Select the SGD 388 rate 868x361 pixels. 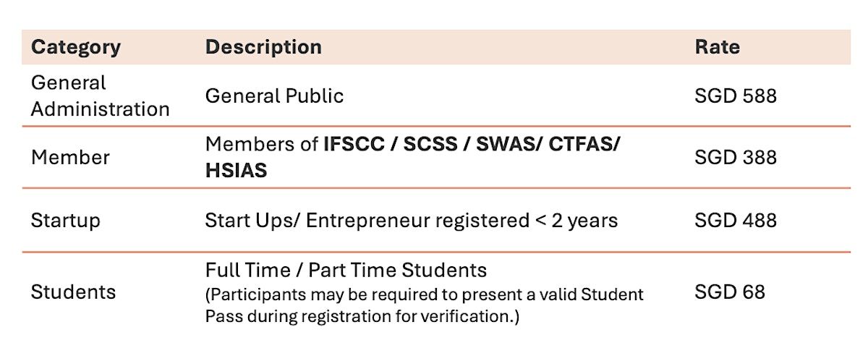tap(735, 157)
